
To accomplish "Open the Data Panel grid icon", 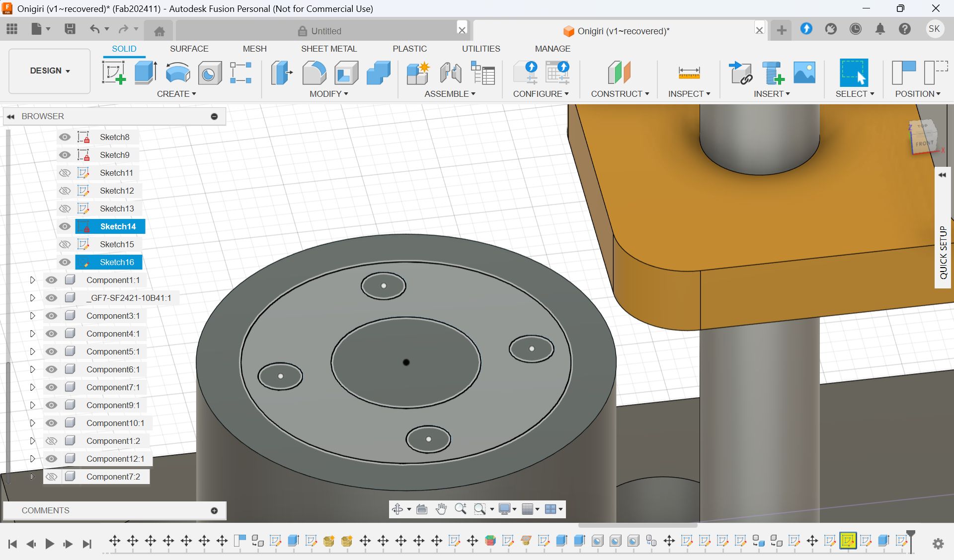I will pyautogui.click(x=12, y=29).
